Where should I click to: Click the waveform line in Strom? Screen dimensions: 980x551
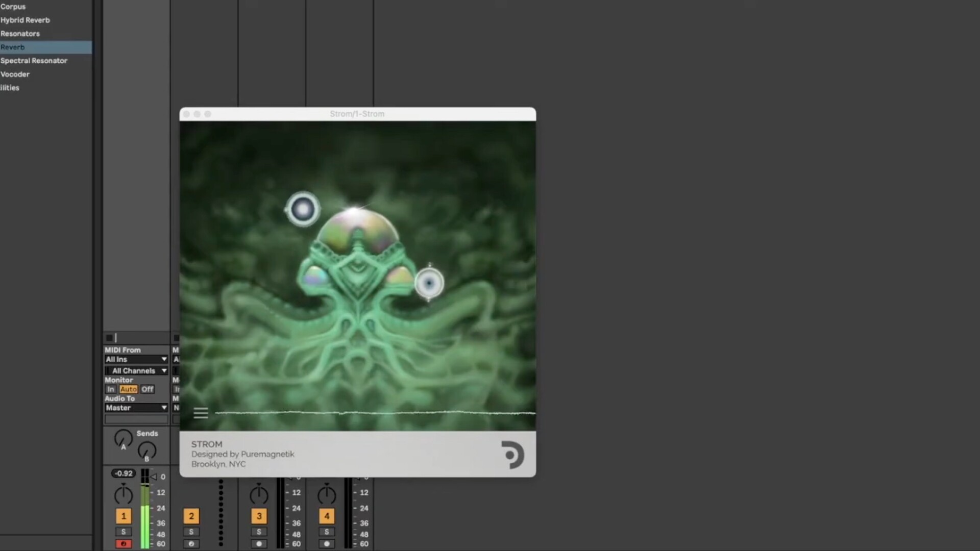coord(375,413)
